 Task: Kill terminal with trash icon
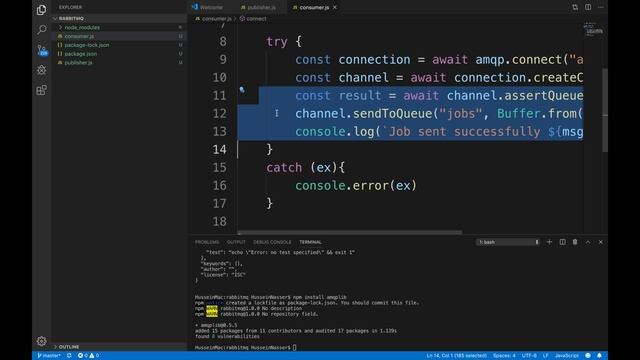(575, 242)
